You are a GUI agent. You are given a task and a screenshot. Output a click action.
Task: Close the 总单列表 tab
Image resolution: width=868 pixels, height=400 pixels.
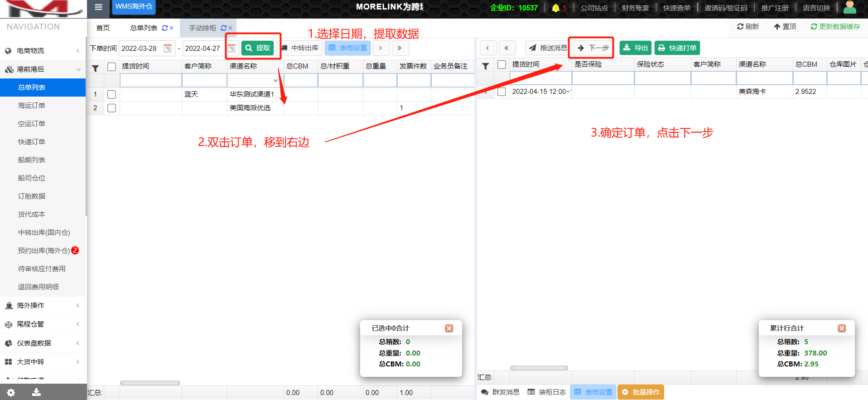[x=172, y=28]
